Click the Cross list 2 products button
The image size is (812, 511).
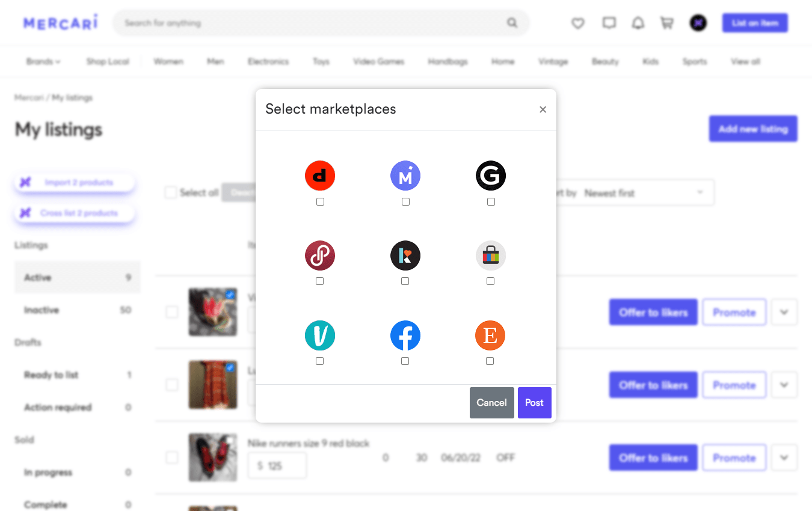[75, 213]
